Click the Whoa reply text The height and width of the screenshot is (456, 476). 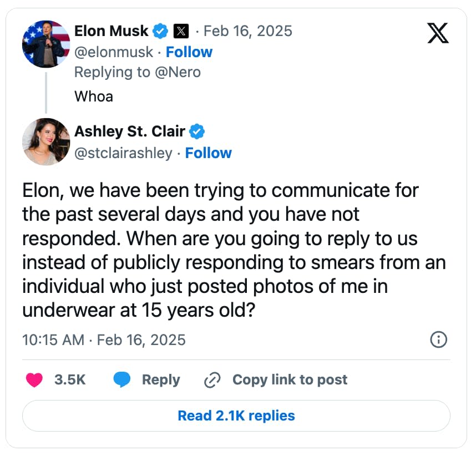tap(93, 96)
